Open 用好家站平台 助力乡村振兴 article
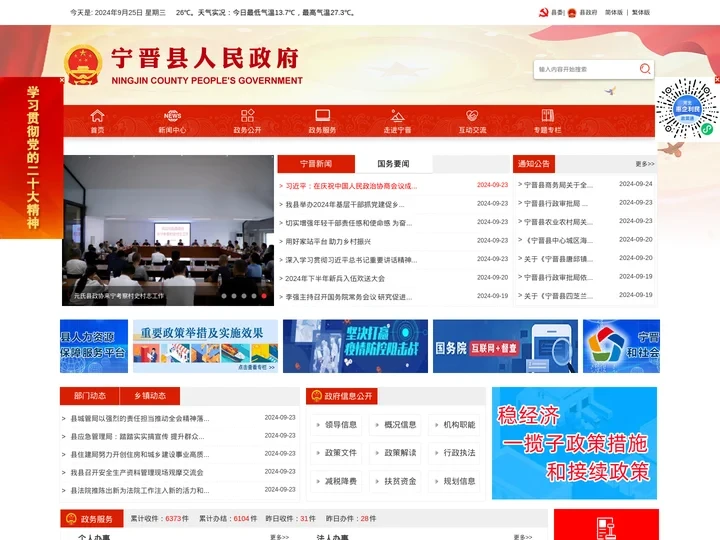Viewport: 720px width, 540px height. [x=328, y=242]
